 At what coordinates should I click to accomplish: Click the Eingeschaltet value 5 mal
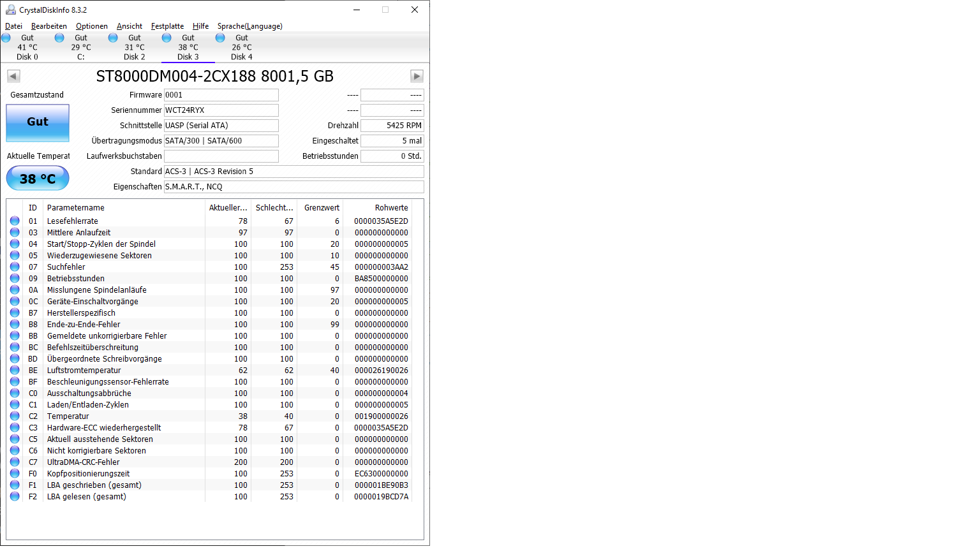(392, 141)
